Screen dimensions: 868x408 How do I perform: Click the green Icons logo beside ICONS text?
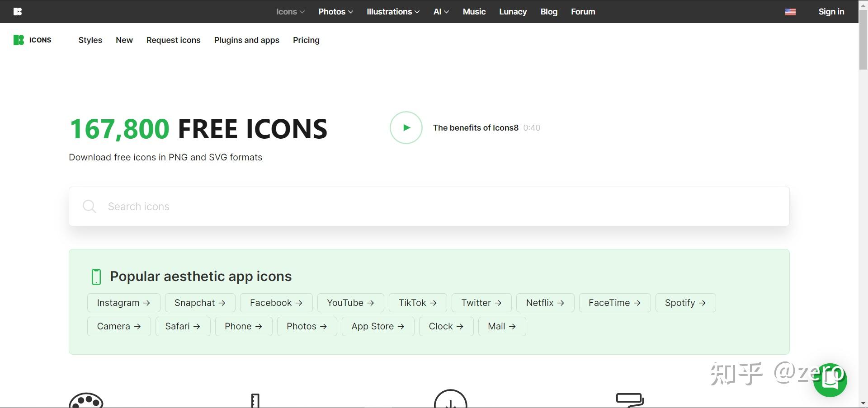pyautogui.click(x=19, y=40)
